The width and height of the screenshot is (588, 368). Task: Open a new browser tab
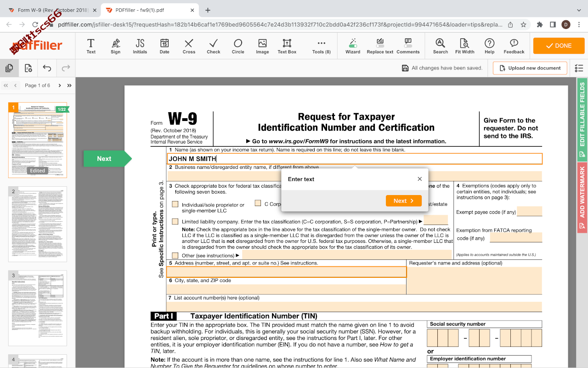pos(208,10)
